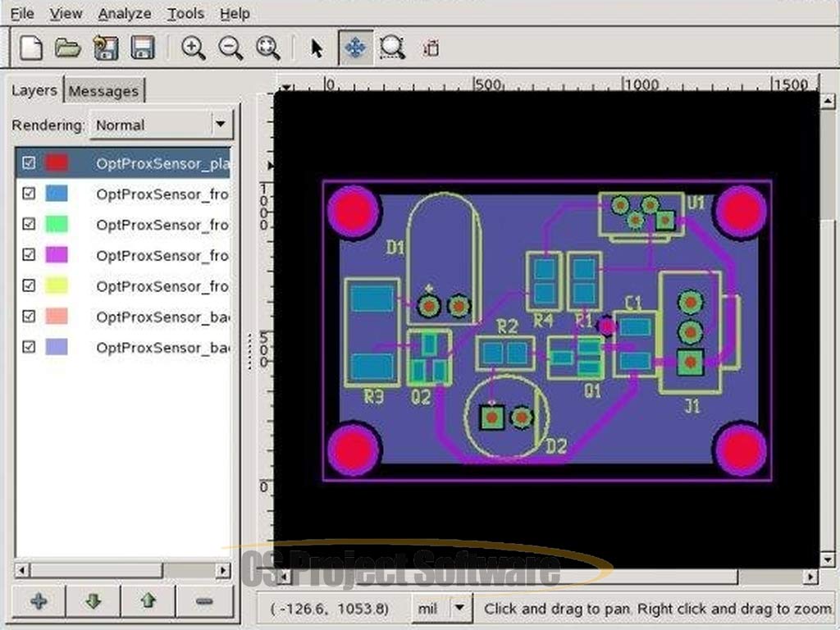The image size is (840, 630).
Task: Save project using the floppy disk icon
Action: click(x=143, y=48)
